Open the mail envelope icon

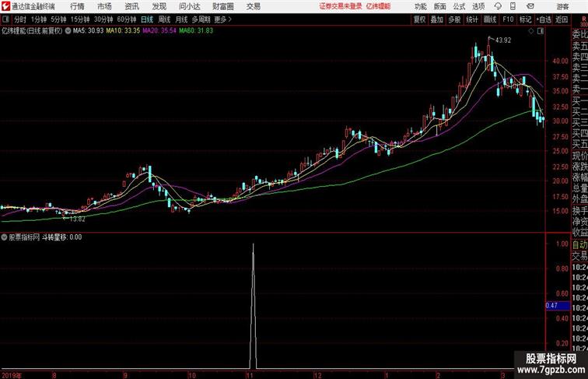530,6
